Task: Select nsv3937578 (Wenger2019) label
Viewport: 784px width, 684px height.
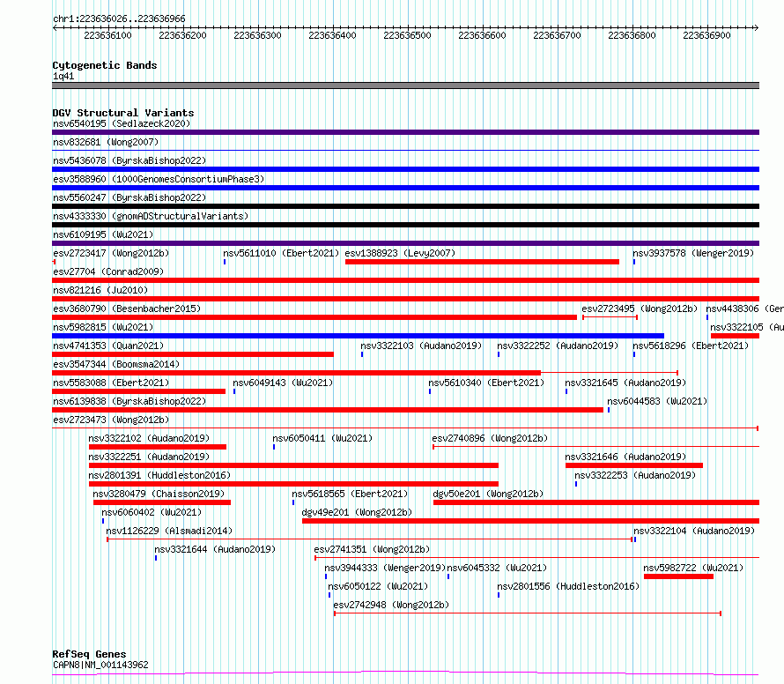Action: click(693, 253)
